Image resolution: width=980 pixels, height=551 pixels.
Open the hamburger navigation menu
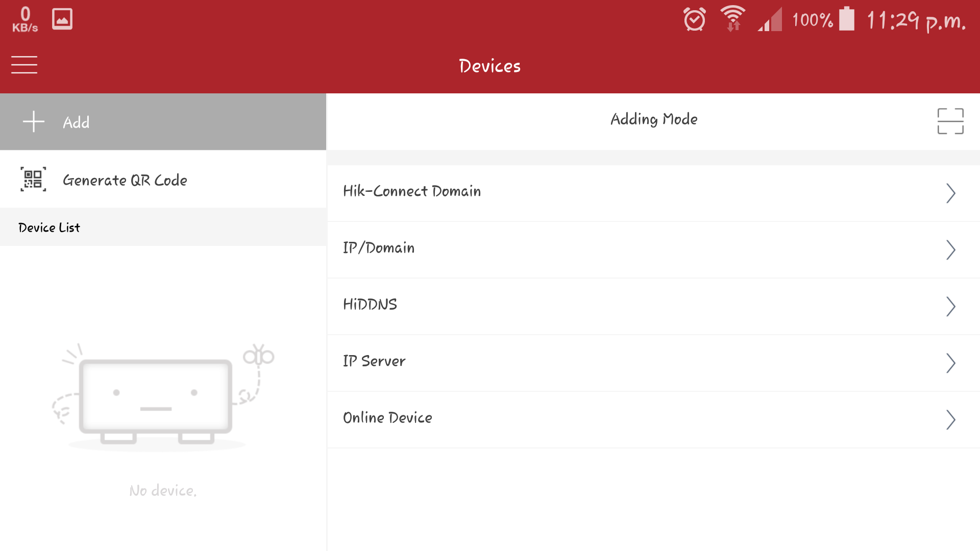pos(24,65)
